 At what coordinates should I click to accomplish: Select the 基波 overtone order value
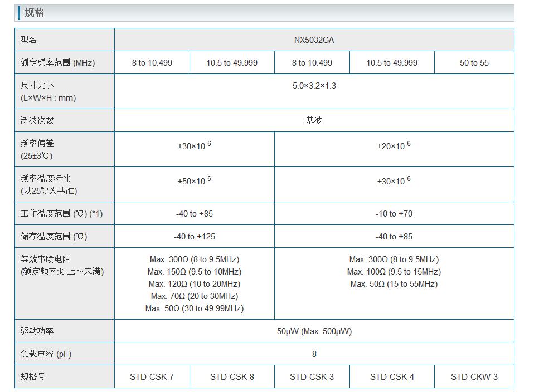coord(314,121)
